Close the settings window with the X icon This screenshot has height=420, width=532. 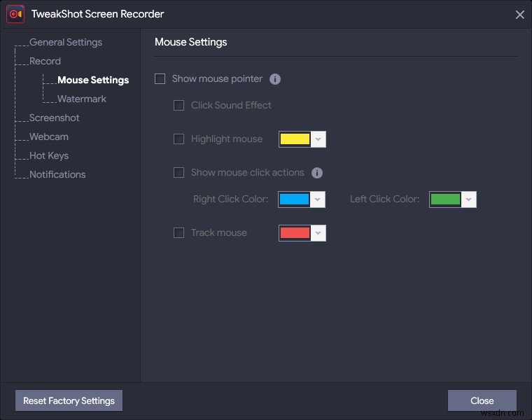pos(519,15)
